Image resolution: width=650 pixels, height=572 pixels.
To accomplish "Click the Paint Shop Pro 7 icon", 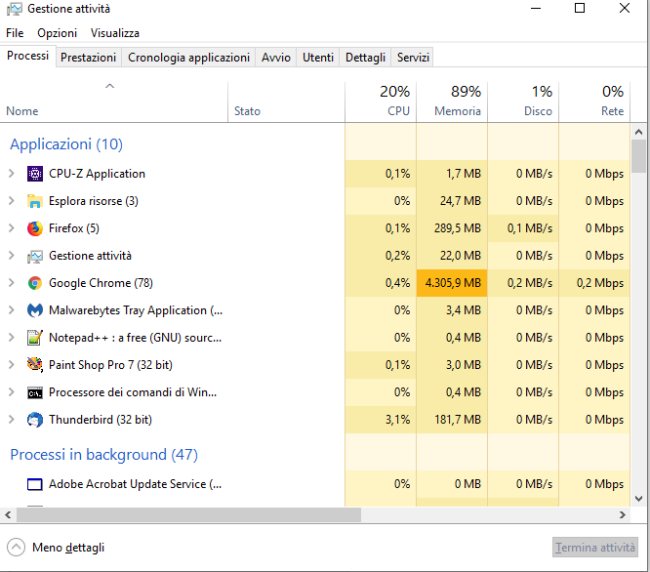I will coord(35,365).
